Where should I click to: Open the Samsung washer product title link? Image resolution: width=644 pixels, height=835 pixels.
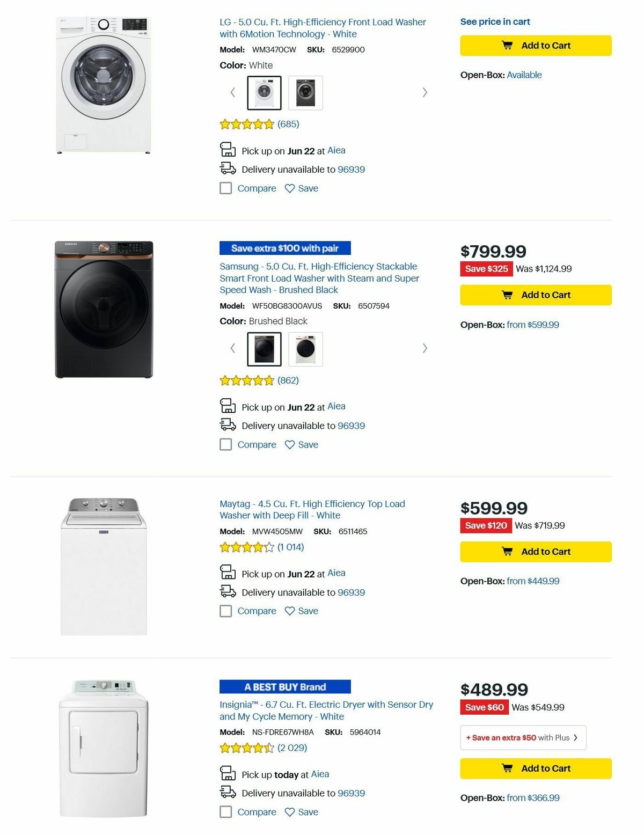point(318,278)
